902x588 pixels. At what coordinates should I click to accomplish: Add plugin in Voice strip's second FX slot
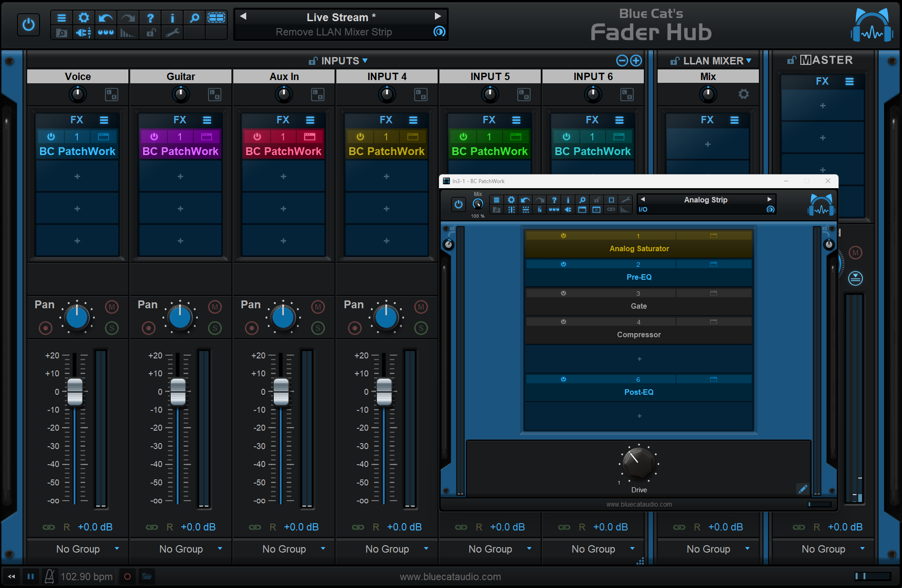click(x=77, y=177)
